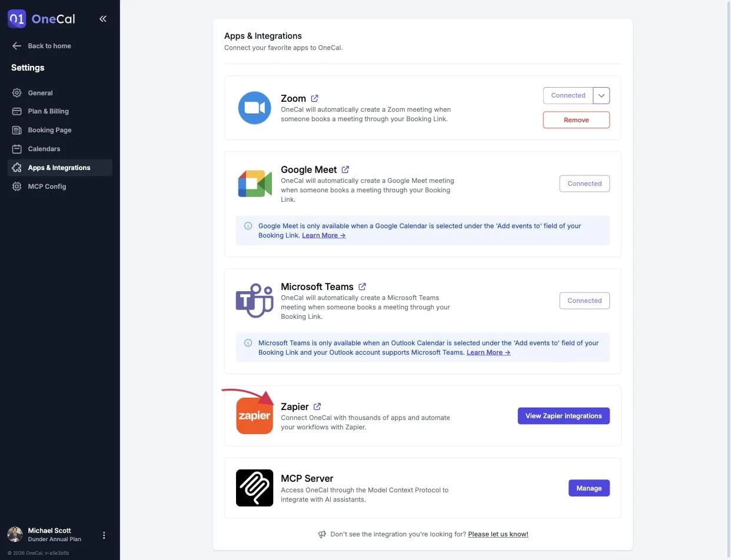Open Learn More link in Microsoft Teams notice
This screenshot has width=731, height=560.
(x=489, y=352)
